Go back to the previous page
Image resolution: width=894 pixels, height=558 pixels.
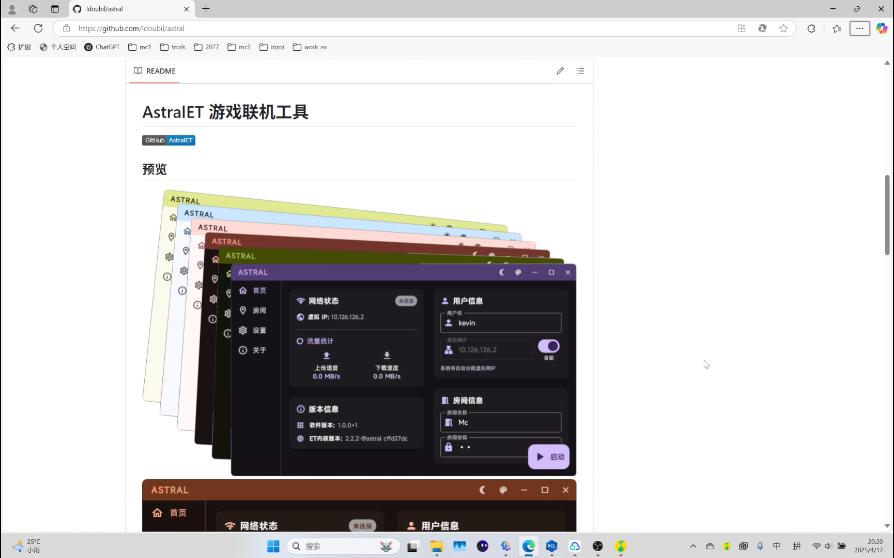coord(15,28)
